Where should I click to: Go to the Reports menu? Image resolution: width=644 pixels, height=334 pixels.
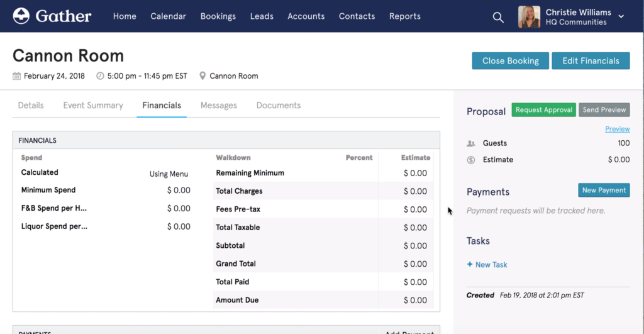404,16
